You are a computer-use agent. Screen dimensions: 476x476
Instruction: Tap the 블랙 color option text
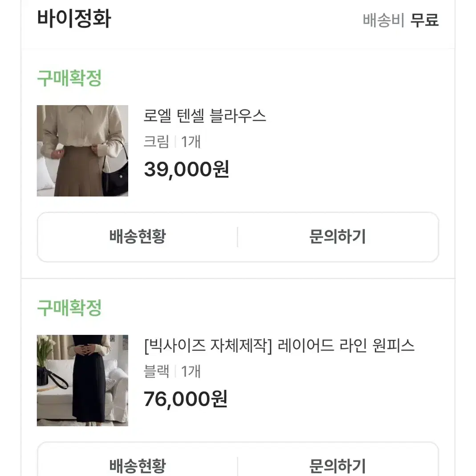point(156,371)
